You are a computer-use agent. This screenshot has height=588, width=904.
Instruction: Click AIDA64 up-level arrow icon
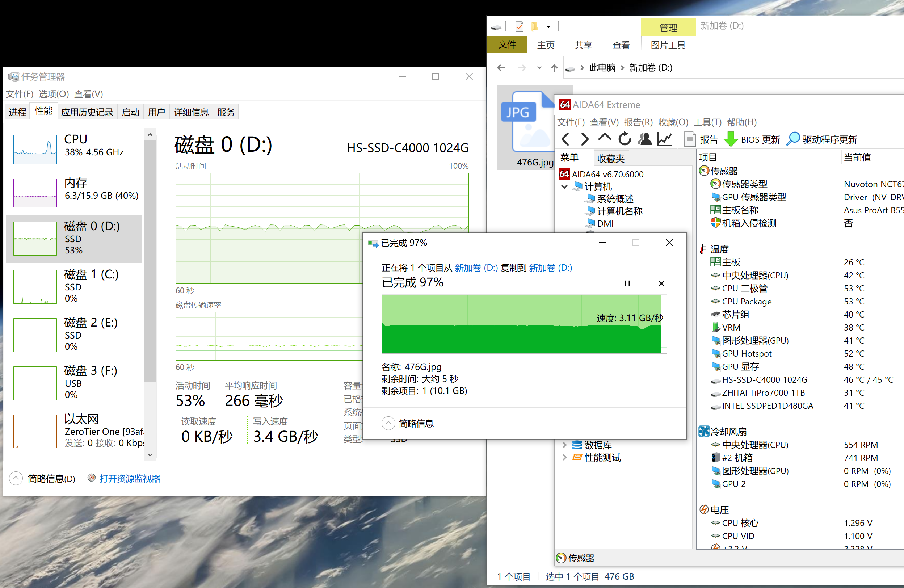tap(605, 138)
